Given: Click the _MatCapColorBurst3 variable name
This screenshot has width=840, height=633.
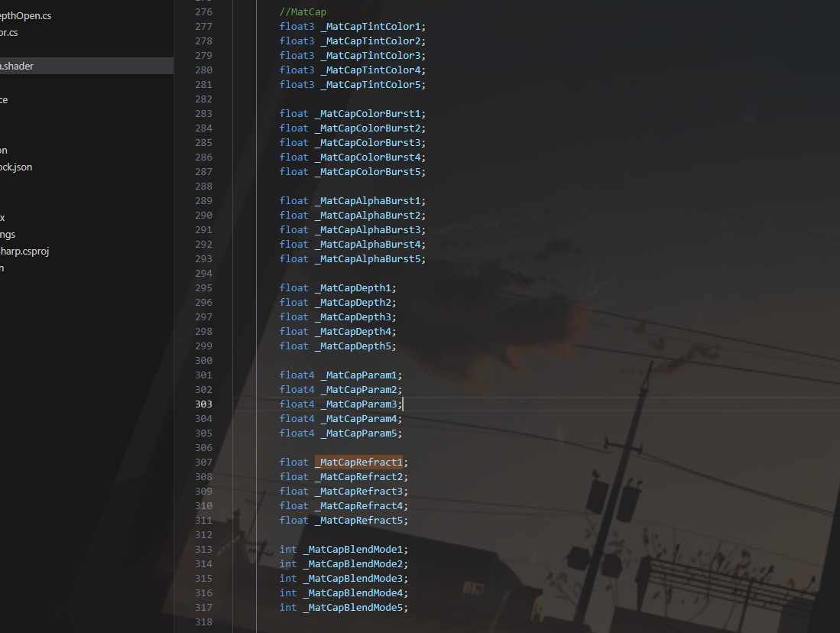Looking at the screenshot, I should 368,143.
